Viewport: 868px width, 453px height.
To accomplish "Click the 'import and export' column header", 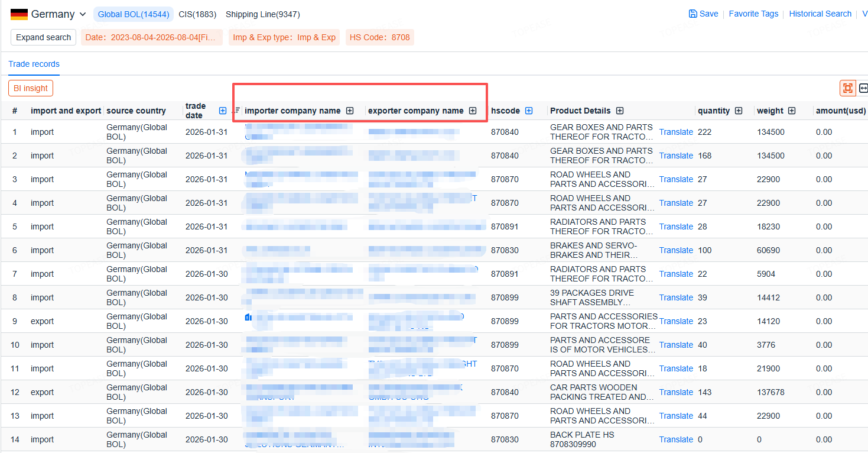I will click(66, 111).
